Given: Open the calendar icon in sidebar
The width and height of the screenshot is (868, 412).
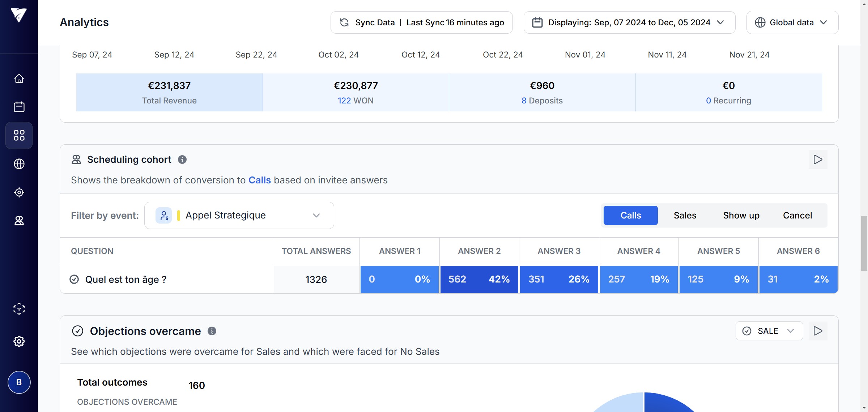Looking at the screenshot, I should point(19,107).
